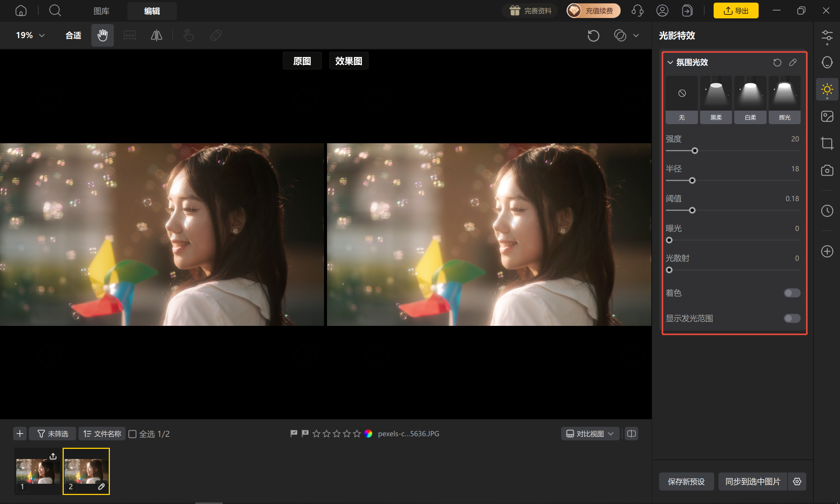This screenshot has width=840, height=504.
Task: Click the 强度 slider handle
Action: [695, 151]
